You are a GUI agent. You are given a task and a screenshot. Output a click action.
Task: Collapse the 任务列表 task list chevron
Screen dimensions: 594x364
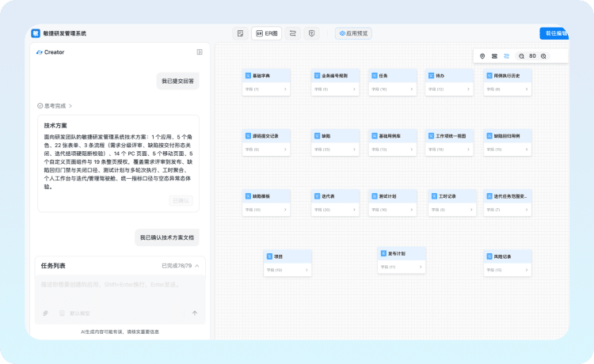(x=197, y=266)
